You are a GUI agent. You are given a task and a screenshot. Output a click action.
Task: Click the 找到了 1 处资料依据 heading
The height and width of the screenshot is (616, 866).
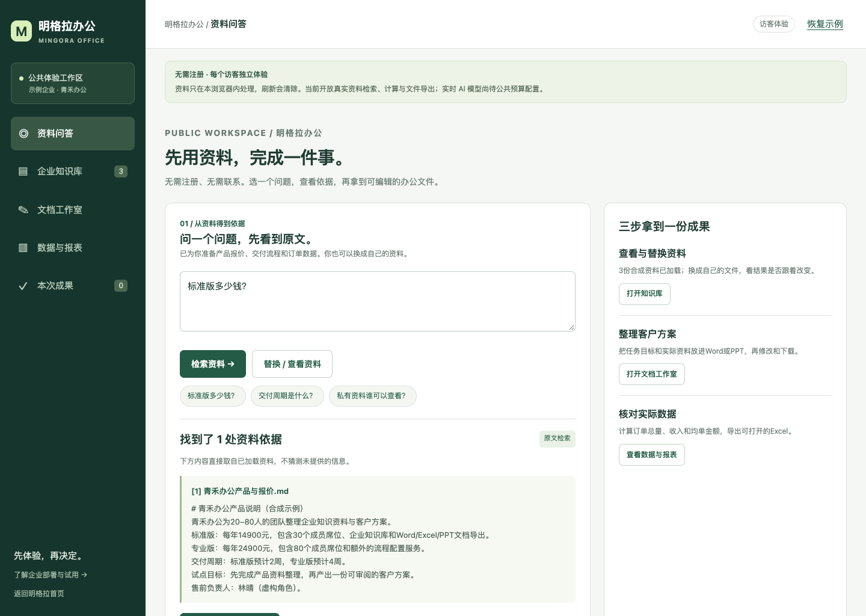(231, 440)
